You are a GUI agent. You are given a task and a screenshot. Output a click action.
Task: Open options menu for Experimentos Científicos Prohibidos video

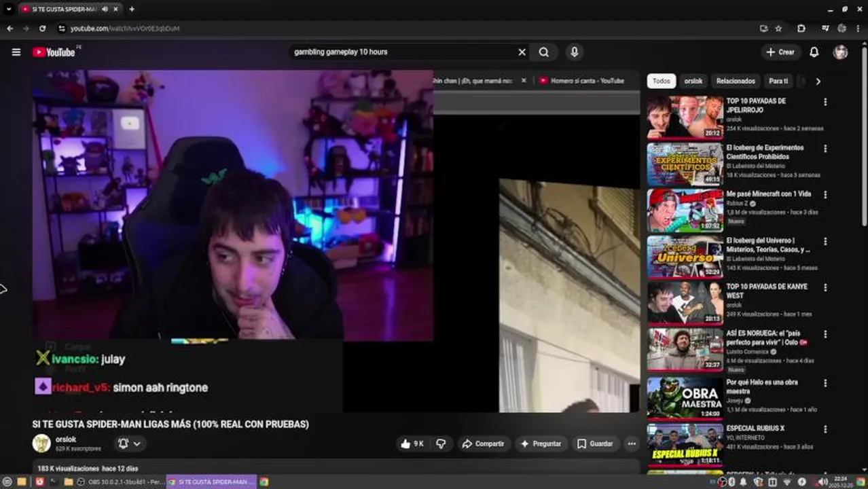pyautogui.click(x=825, y=148)
